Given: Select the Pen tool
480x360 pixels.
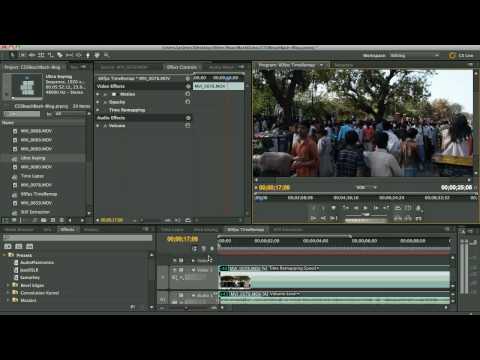Looking at the screenshot, I should pos(88,55).
